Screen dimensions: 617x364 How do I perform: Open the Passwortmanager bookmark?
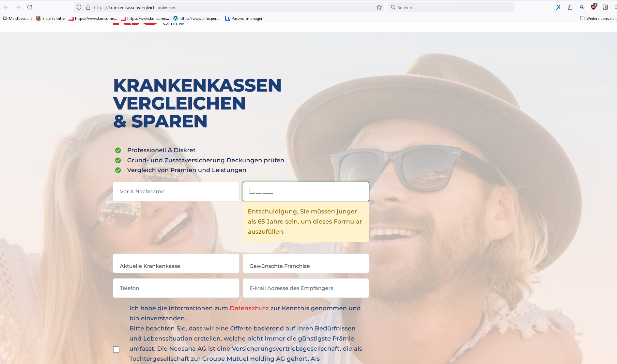coord(244,19)
